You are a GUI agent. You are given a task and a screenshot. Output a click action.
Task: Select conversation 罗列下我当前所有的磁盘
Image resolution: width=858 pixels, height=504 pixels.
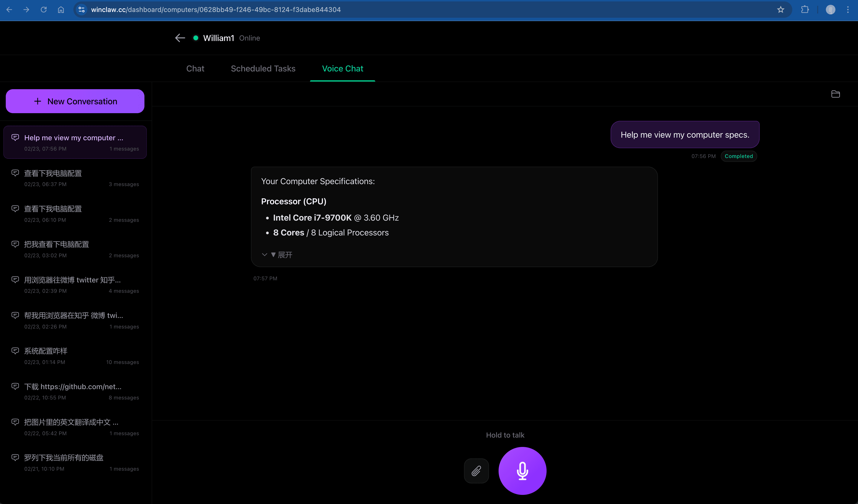tap(75, 462)
